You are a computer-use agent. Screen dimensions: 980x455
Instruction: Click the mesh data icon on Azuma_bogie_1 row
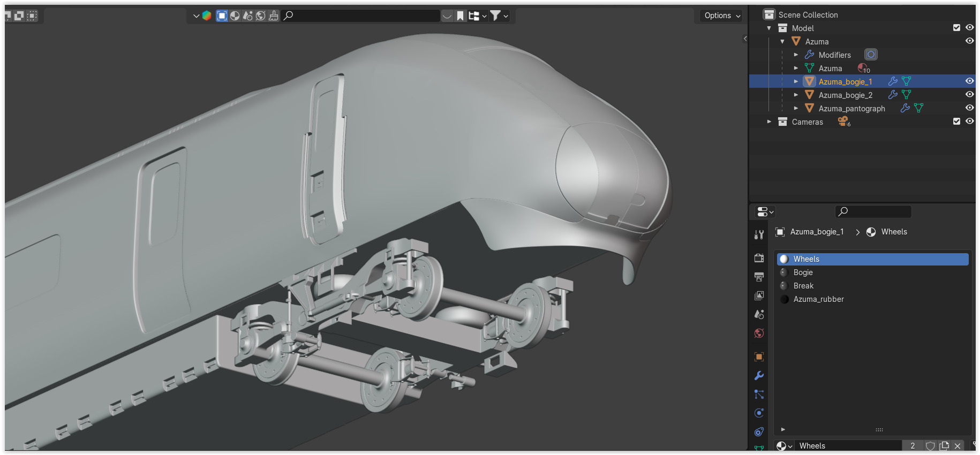906,81
